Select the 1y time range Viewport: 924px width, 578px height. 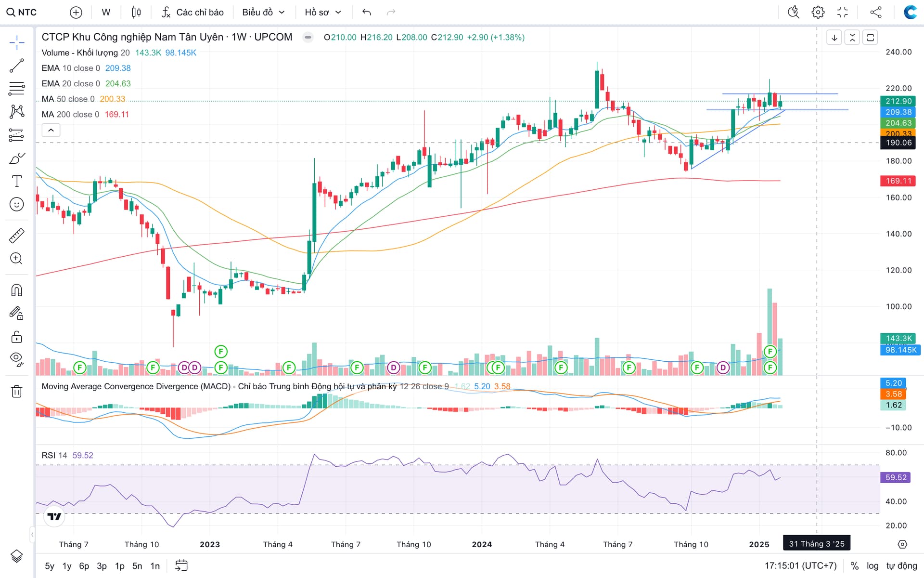tap(67, 566)
